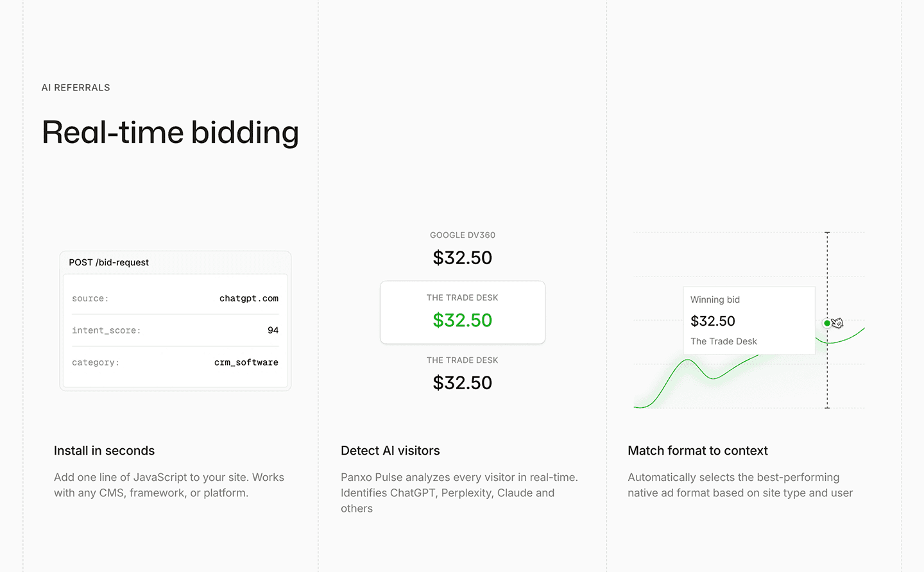Click the AI REFERRALS section label
Viewport: 924px width, 572px height.
(76, 88)
